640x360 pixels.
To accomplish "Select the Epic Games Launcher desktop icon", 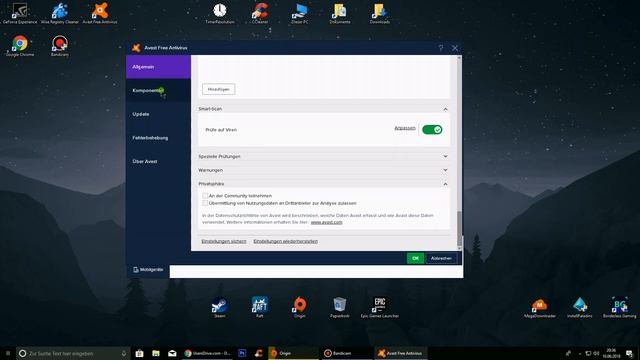I will tap(380, 307).
